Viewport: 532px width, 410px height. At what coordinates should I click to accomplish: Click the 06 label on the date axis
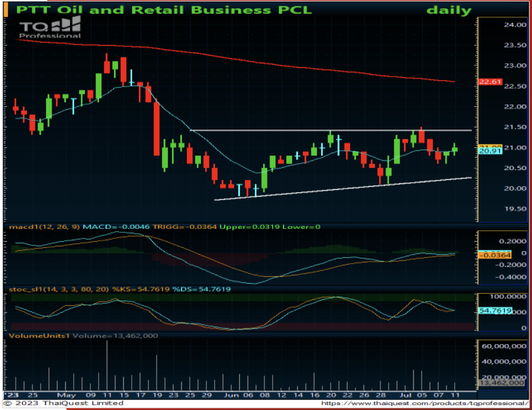tap(248, 395)
